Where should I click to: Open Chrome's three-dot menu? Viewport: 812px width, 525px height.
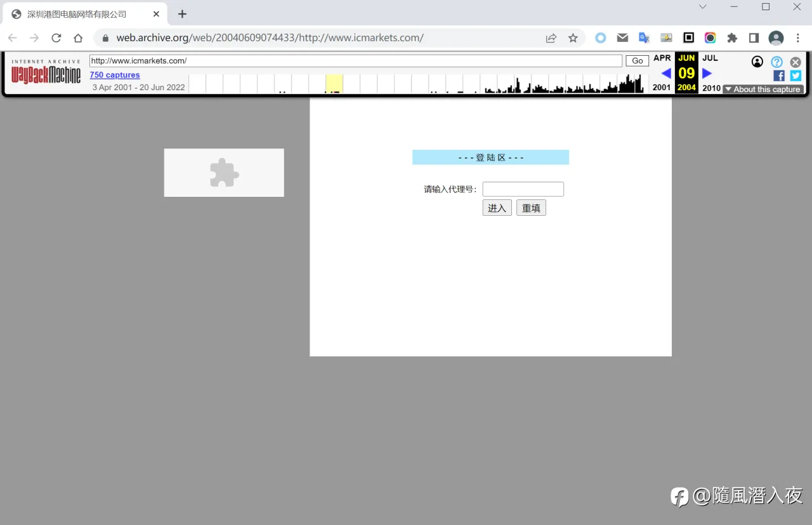(x=798, y=38)
